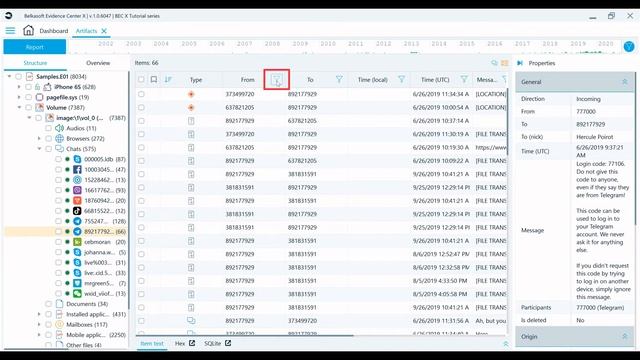Viewport: 640px width, 360px height.
Task: Select the SQLite tab
Action: (213, 344)
